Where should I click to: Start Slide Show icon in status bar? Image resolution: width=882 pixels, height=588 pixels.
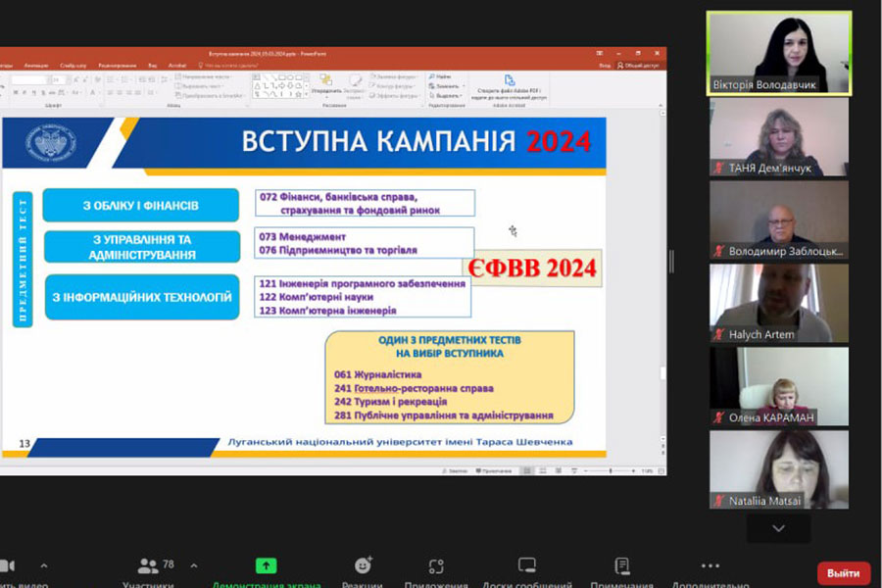[574, 471]
